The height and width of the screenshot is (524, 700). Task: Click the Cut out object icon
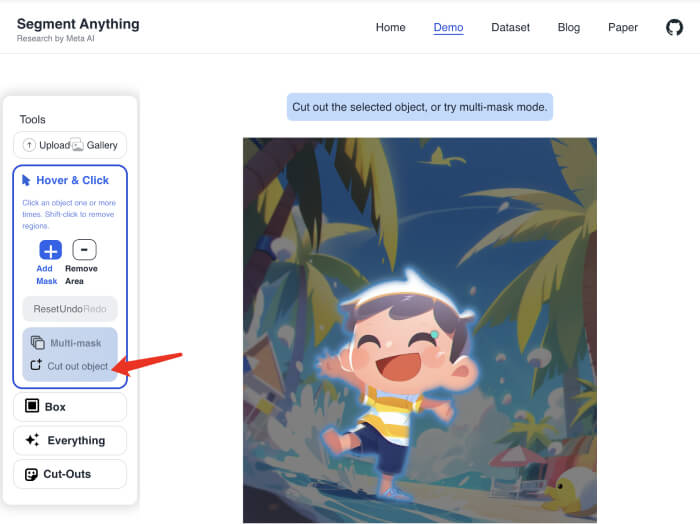tap(36, 366)
